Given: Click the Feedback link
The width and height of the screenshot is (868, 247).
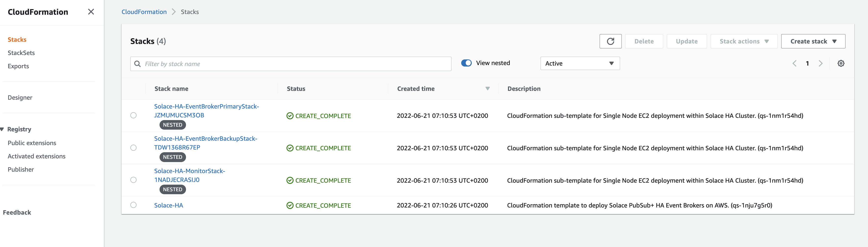Looking at the screenshot, I should (x=17, y=213).
